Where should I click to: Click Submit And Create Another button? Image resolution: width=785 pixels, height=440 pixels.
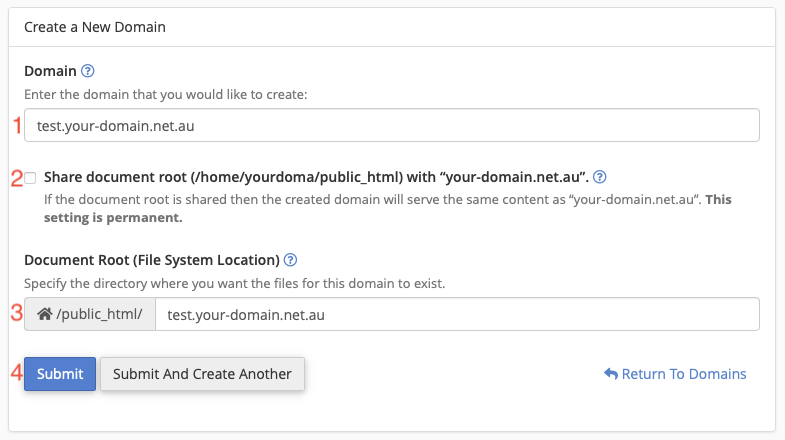[202, 374]
